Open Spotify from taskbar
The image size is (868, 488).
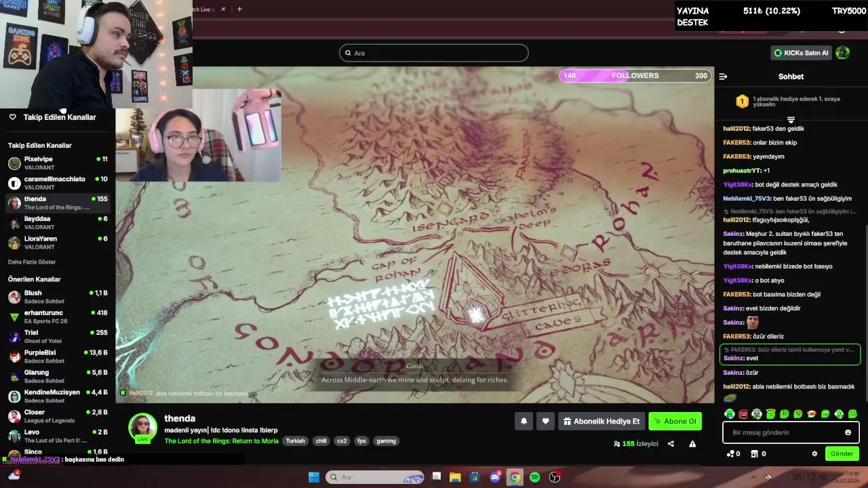535,477
